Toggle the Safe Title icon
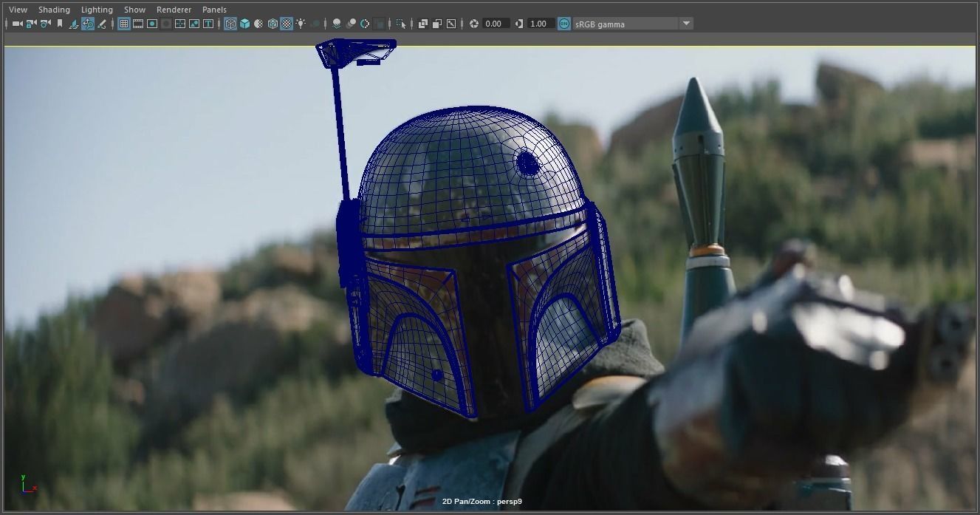980x515 pixels. coord(208,24)
